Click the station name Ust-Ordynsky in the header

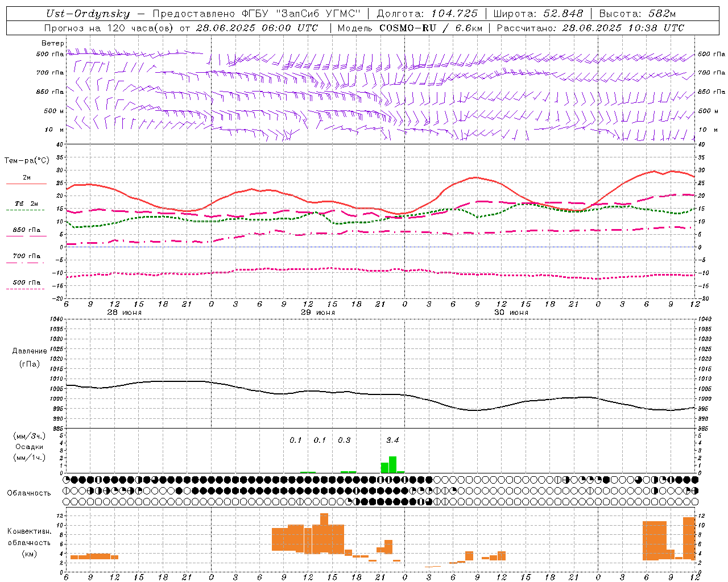88,14
